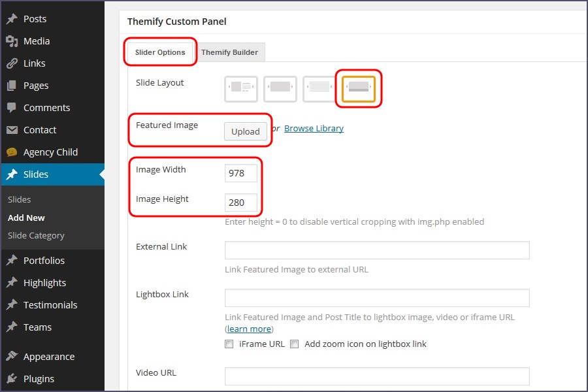Image resolution: width=588 pixels, height=392 pixels.
Task: Click the Comments bubble icon
Action: pyautogui.click(x=12, y=108)
